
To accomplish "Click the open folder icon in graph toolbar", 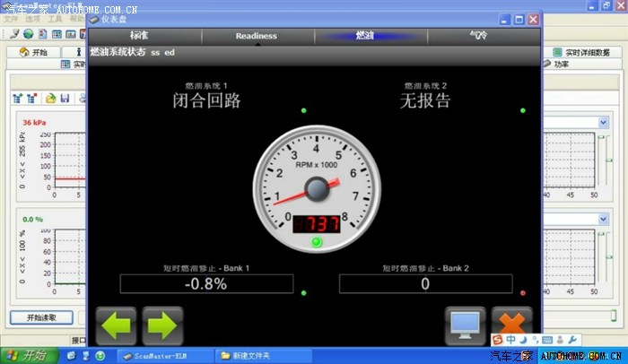I will pyautogui.click(x=52, y=97).
